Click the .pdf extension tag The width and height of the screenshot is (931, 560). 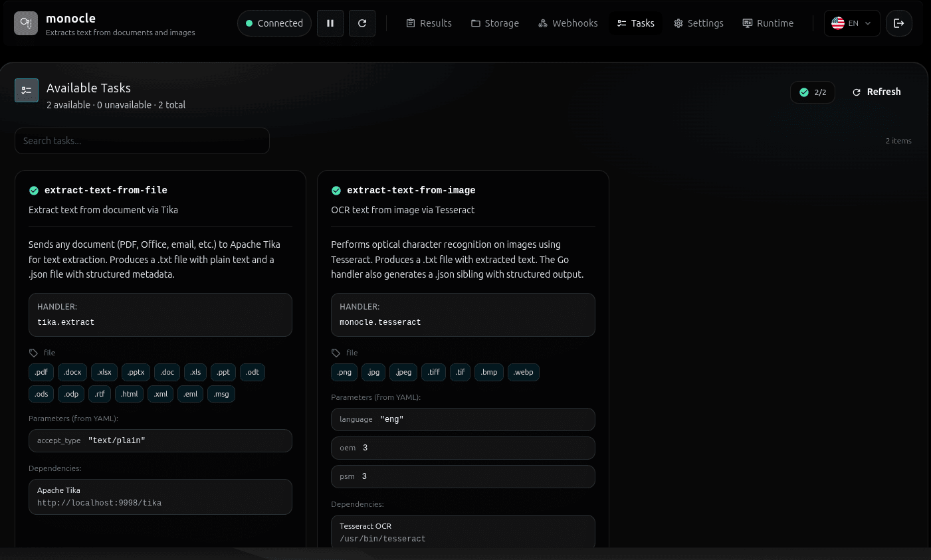pos(41,373)
